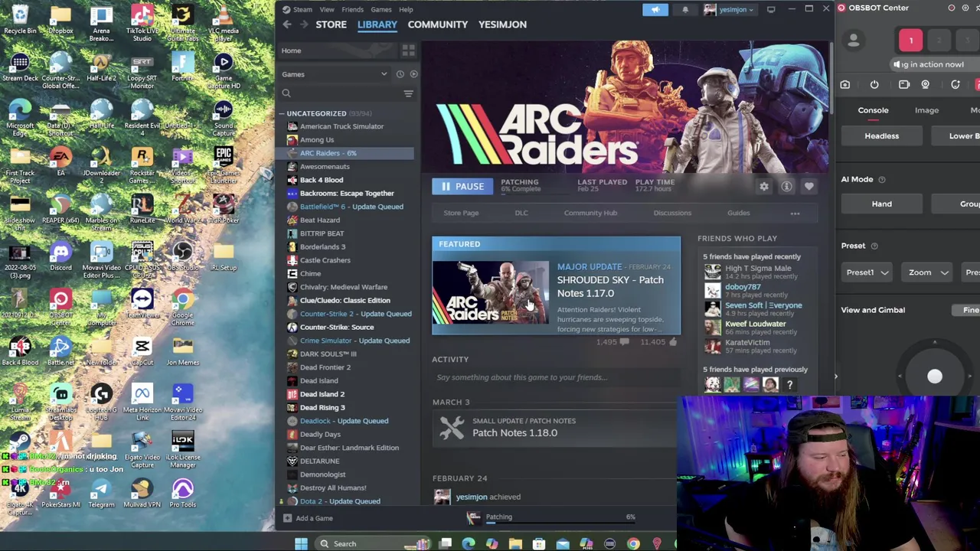This screenshot has width=980, height=551.
Task: Go to Steam STORE tab
Action: [331, 24]
